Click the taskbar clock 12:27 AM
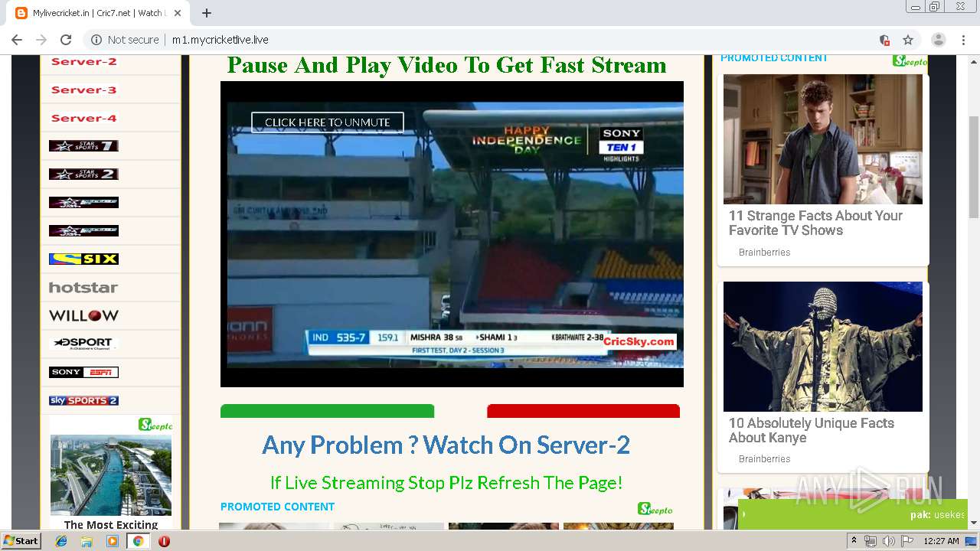 pos(941,541)
